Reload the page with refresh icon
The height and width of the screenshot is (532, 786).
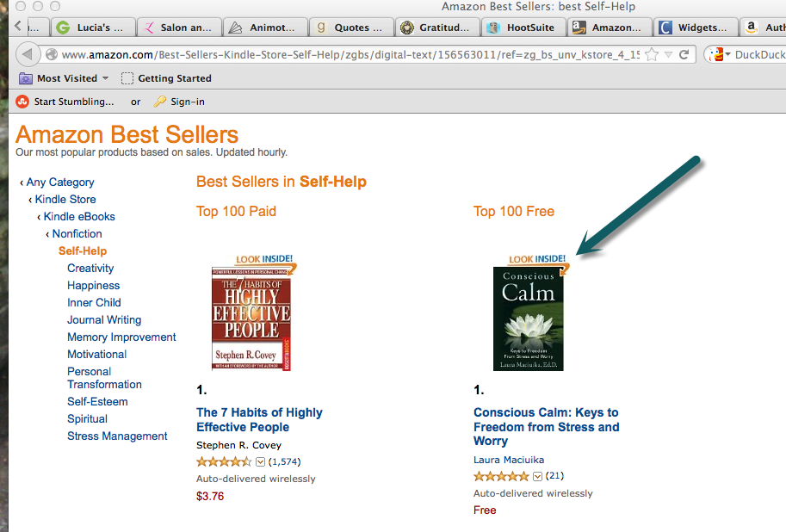[x=684, y=54]
